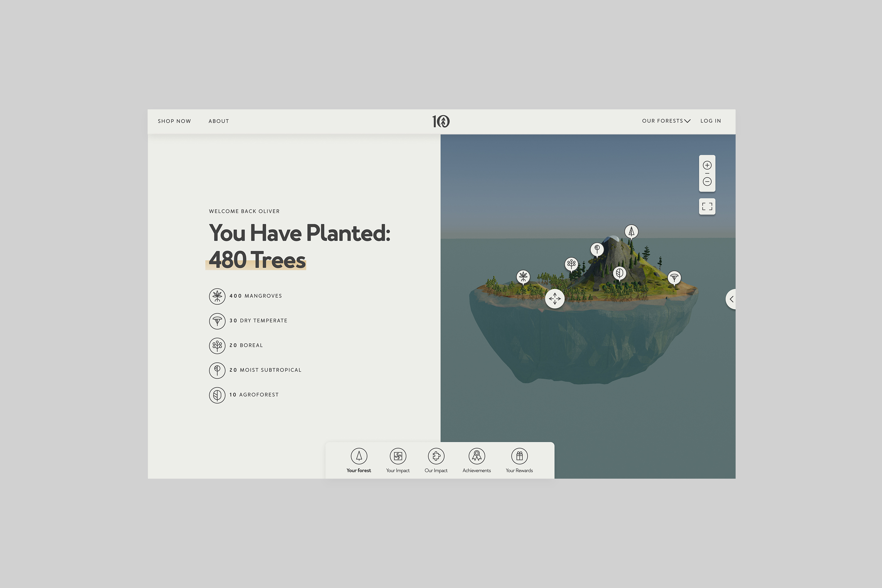This screenshot has height=588, width=882.
Task: Click the Log In button
Action: [710, 121]
